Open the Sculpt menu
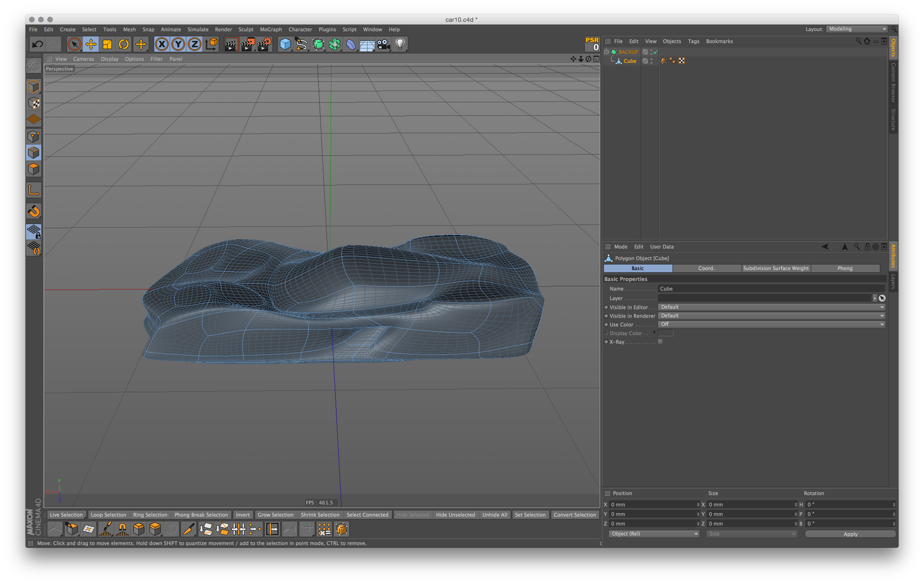924x584 pixels. click(246, 30)
